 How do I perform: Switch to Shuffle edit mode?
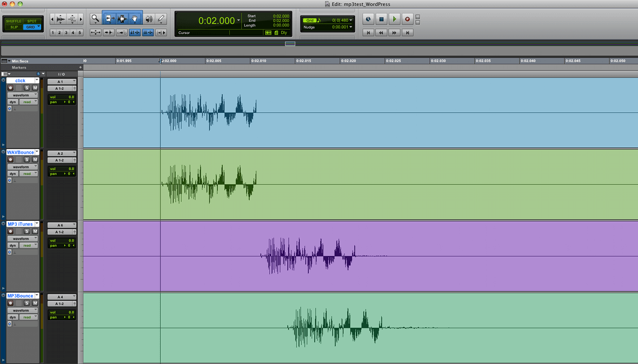14,21
